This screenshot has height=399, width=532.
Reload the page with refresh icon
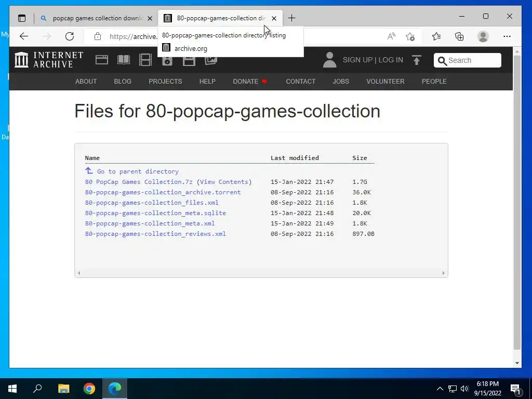(70, 36)
